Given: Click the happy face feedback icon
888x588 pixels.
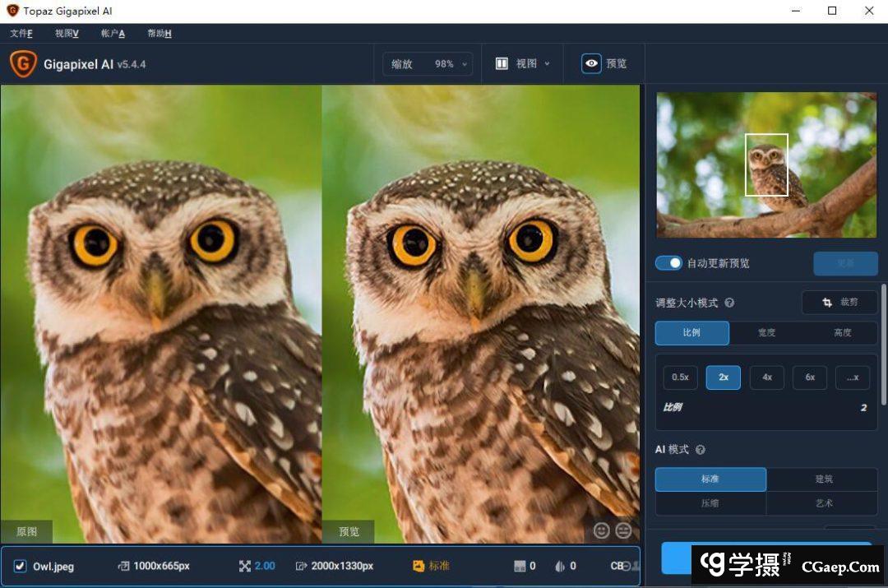Looking at the screenshot, I should point(601,531).
